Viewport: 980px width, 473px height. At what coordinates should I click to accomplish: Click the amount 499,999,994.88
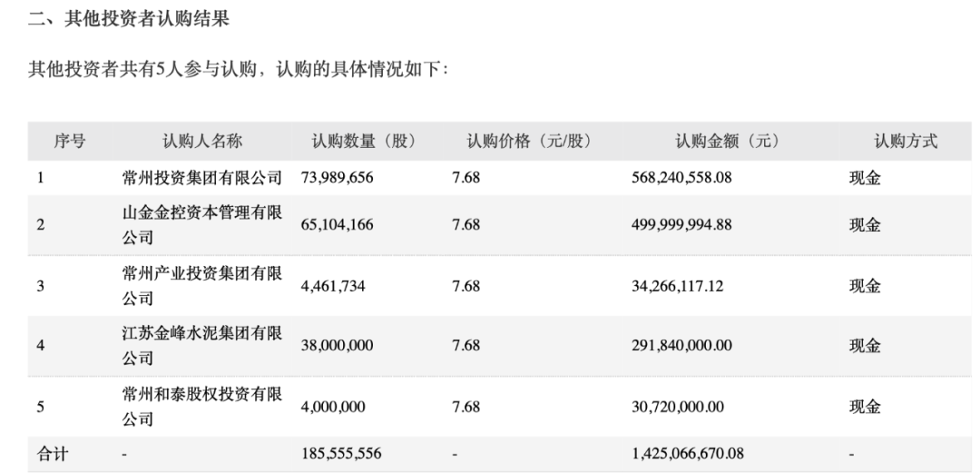tap(681, 225)
